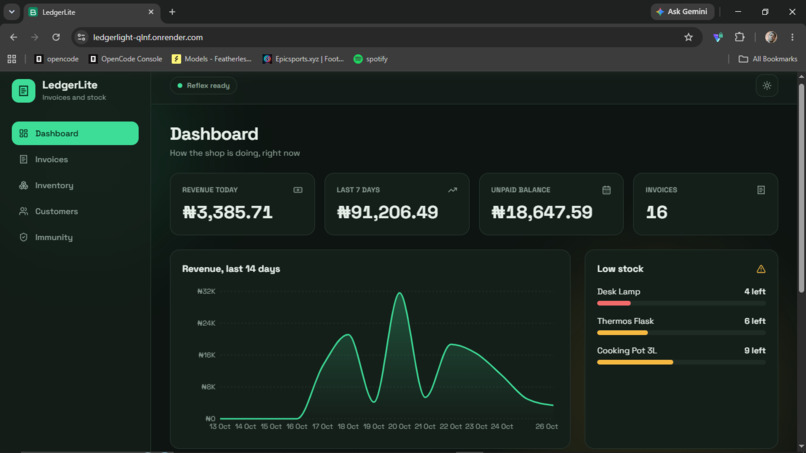This screenshot has width=806, height=453.
Task: Click the Low stock warning triangle icon
Action: click(x=761, y=269)
